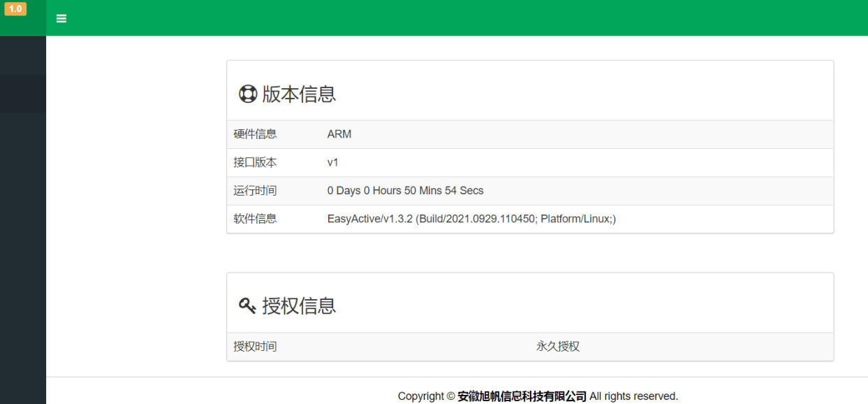Click the 软件信息 row label
The image size is (868, 404).
255,219
